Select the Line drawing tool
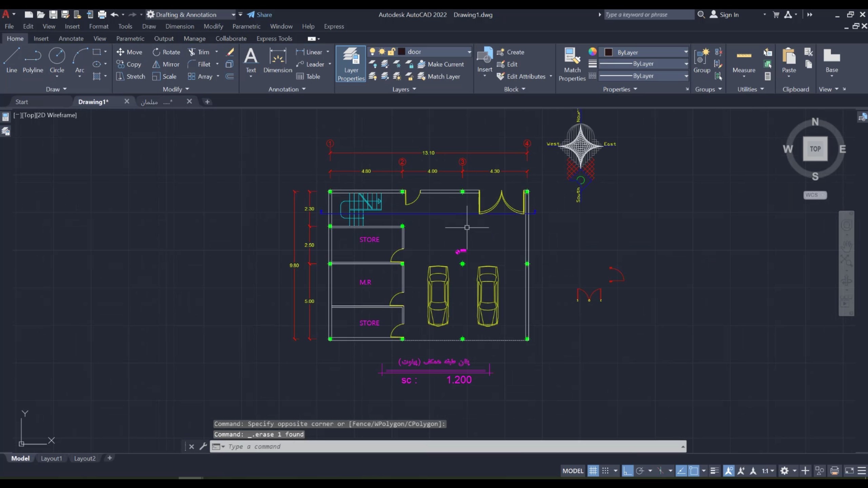Viewport: 868px width, 488px height. pos(12,60)
